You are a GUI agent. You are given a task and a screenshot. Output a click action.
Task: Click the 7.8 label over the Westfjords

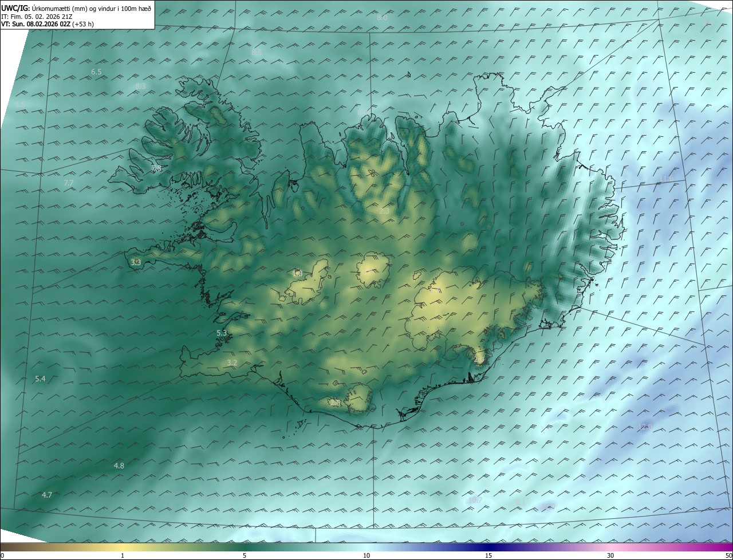[x=157, y=168]
